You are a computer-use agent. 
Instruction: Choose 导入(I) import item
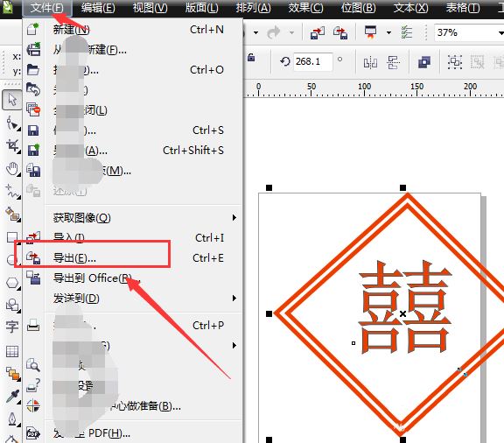[x=132, y=238]
